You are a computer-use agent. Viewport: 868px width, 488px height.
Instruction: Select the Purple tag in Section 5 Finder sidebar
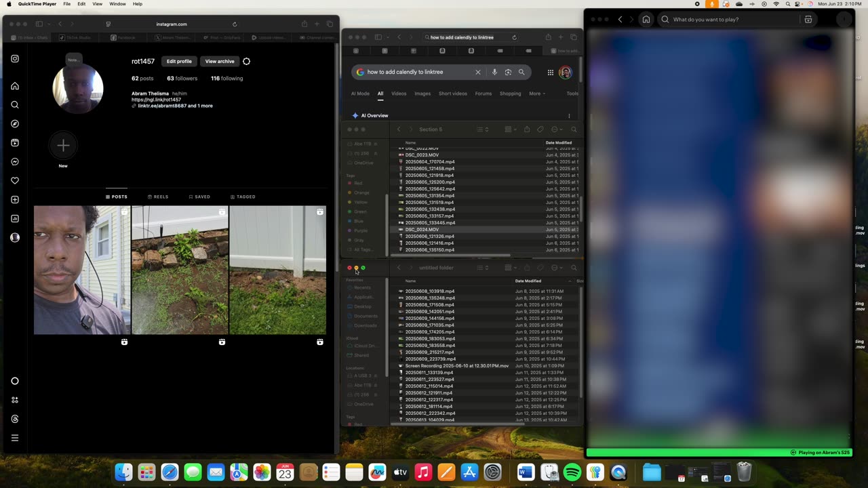(x=359, y=230)
